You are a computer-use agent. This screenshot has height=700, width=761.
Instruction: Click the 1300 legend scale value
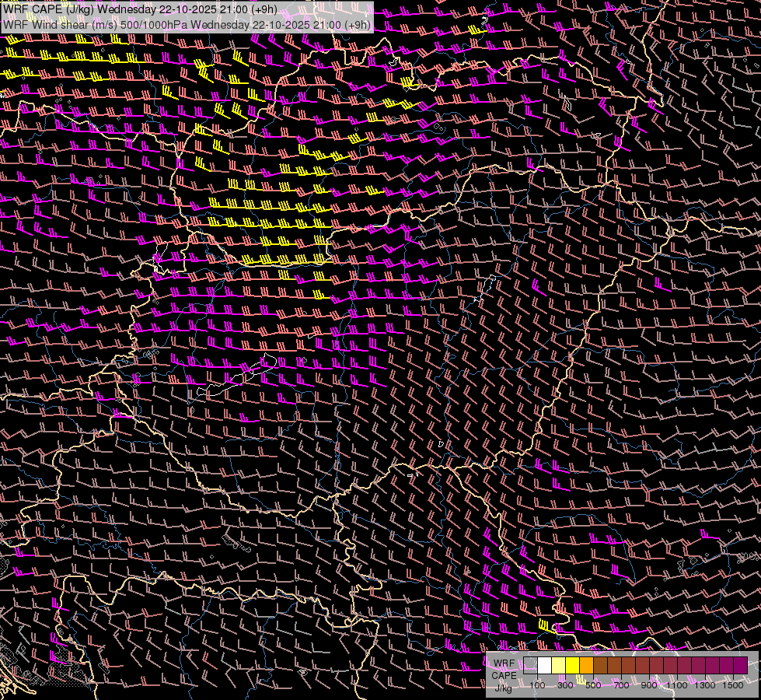705,685
